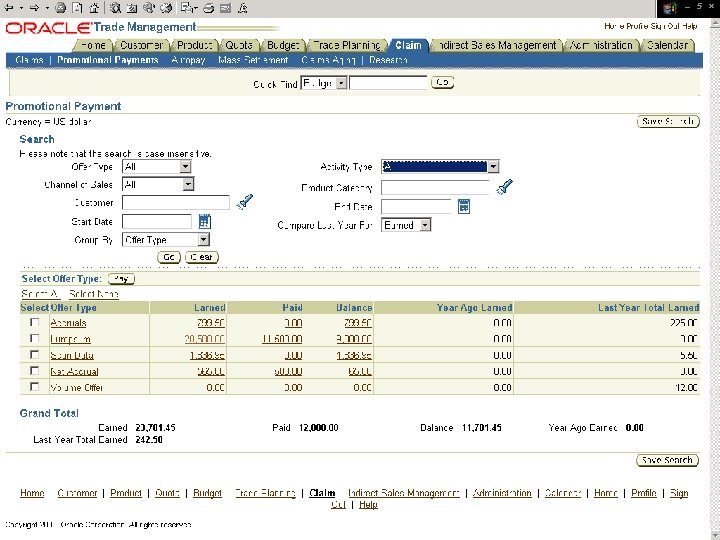Tick the Scan Data row checkbox
The width and height of the screenshot is (720, 540).
(34, 354)
